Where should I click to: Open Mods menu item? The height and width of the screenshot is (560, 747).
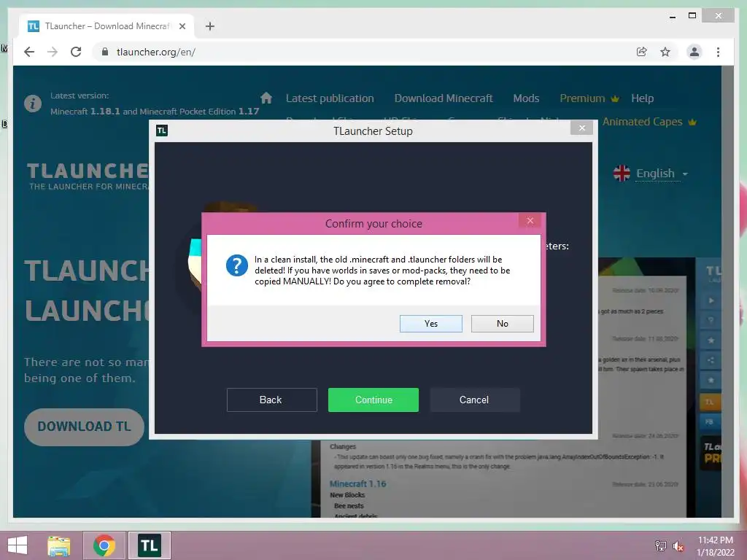click(526, 98)
